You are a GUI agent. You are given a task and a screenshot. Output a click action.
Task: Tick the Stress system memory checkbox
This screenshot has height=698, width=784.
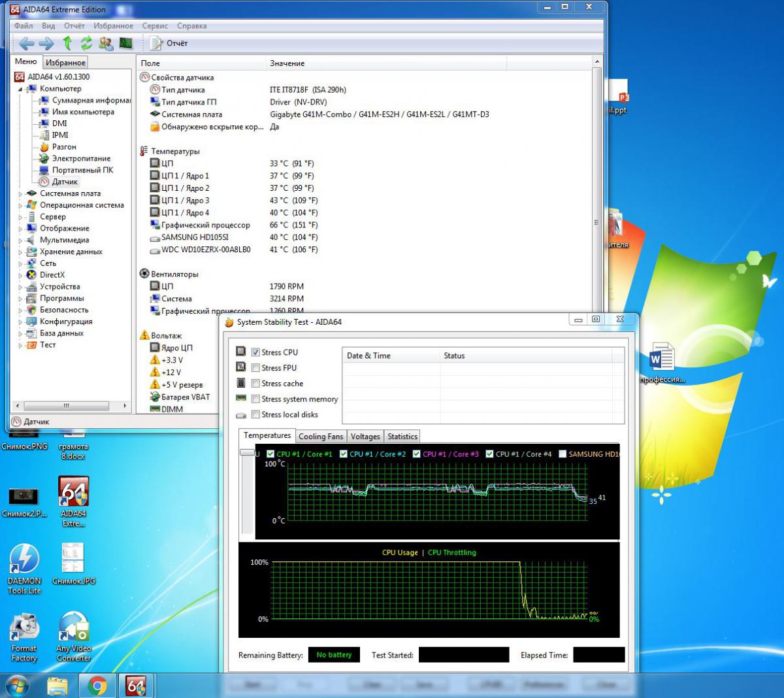[x=256, y=399]
